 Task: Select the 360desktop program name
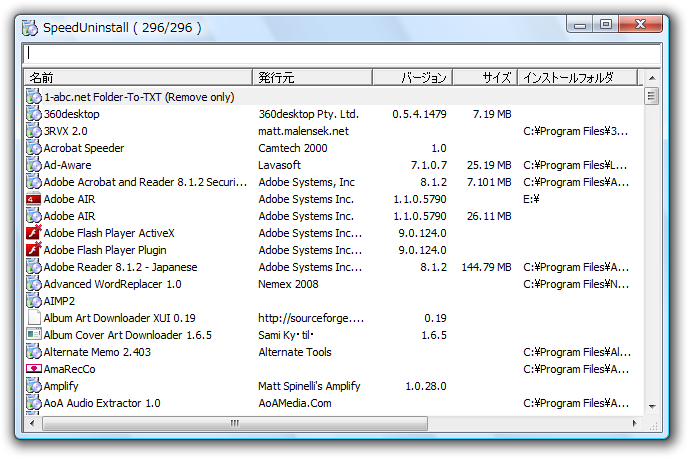click(72, 114)
